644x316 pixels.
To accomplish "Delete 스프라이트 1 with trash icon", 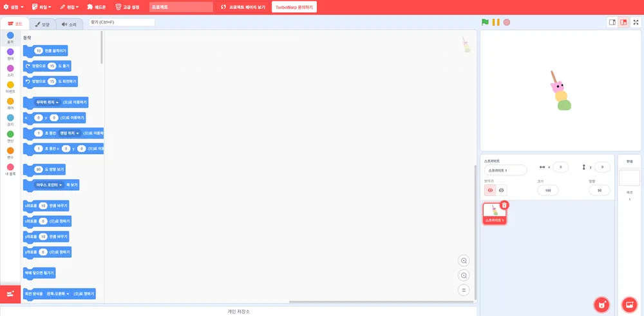I will 505,205.
